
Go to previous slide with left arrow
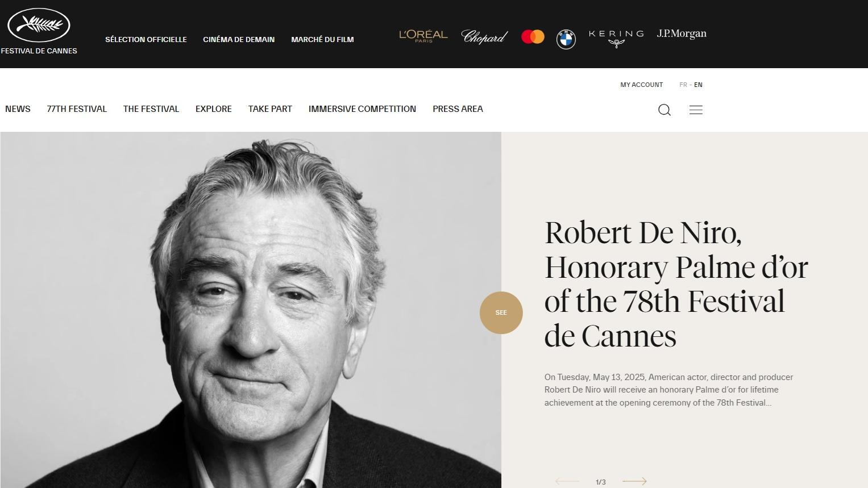[x=567, y=481]
